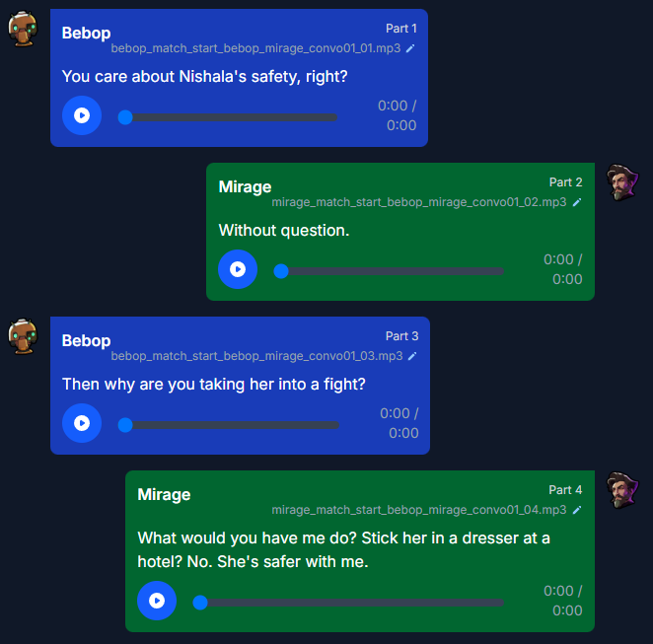Open filename bebop_match_start_bebop_mirage_convo01_01.mp3
Viewport: 653px width, 644px height.
255,48
